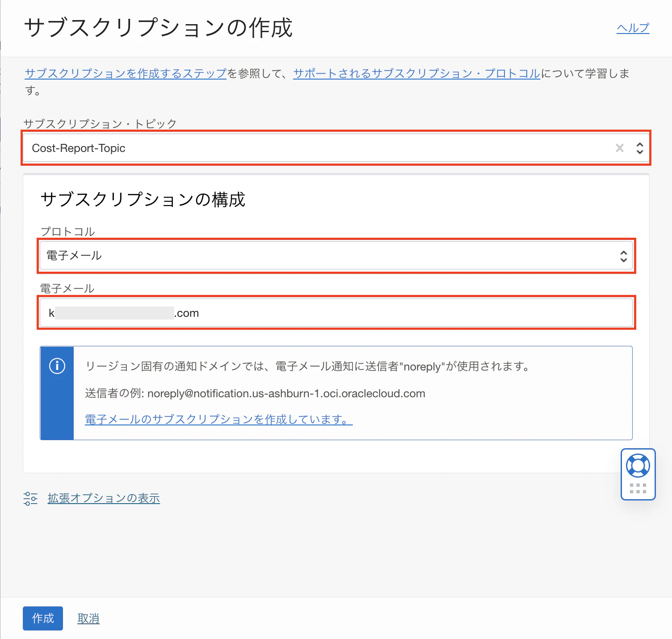Open the life-ring support widget

(638, 466)
